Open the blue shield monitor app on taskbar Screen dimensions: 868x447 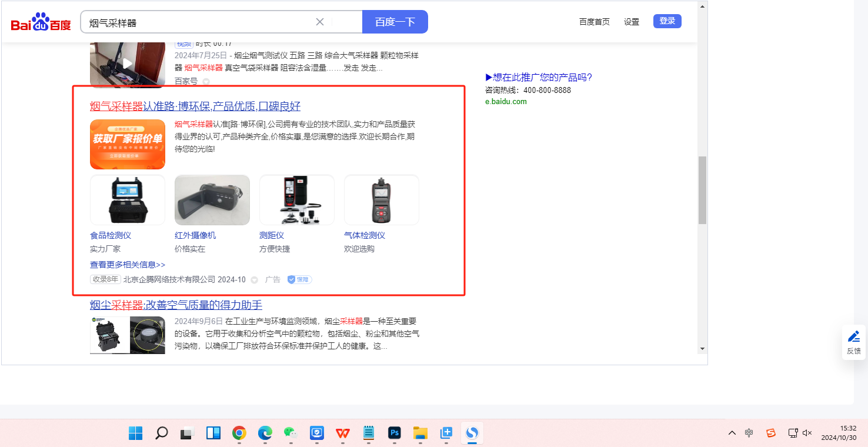(x=317, y=433)
